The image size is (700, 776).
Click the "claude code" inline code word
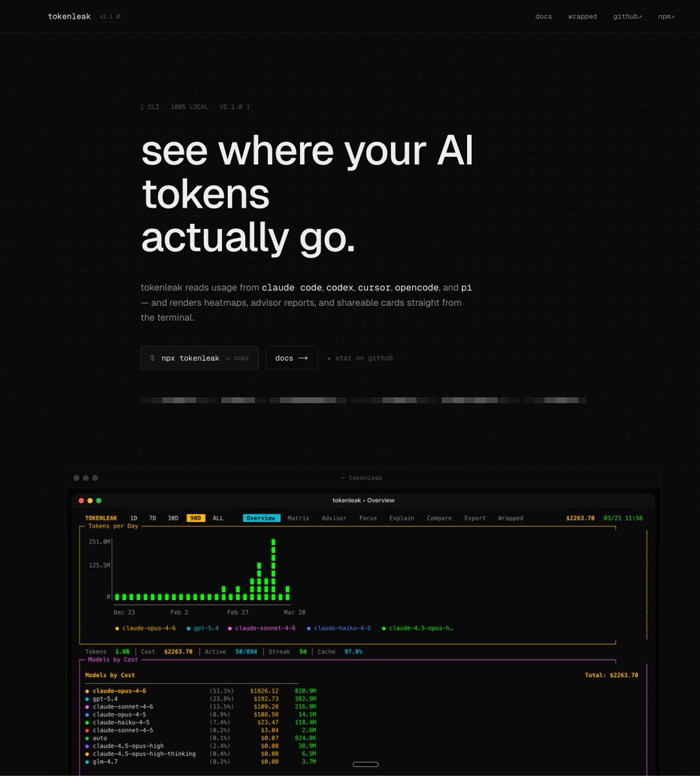pyautogui.click(x=292, y=287)
